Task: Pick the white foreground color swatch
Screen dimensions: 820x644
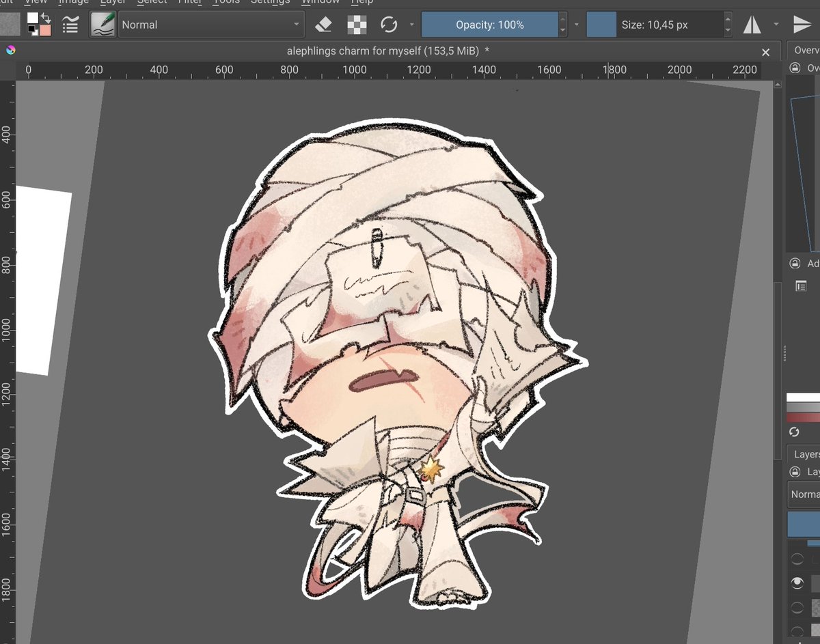Action: click(33, 18)
